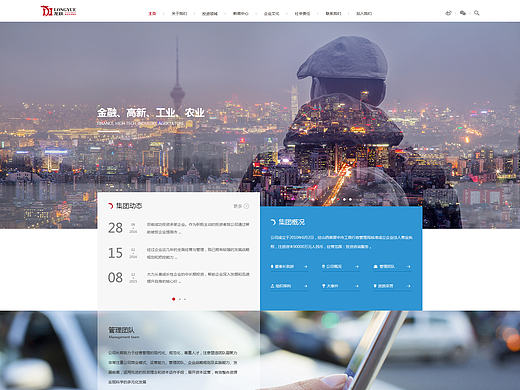Click the arrow next to 管理团队

click(409, 267)
